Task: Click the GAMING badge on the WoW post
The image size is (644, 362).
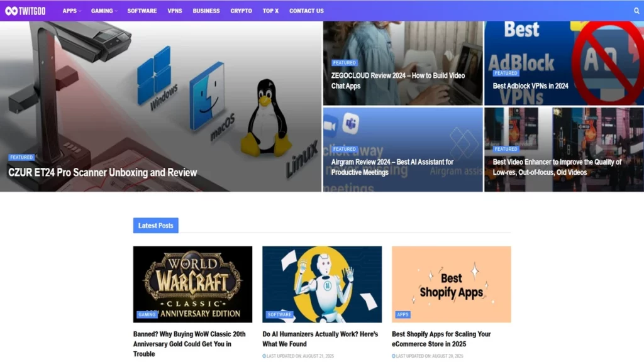Action: coord(147,314)
